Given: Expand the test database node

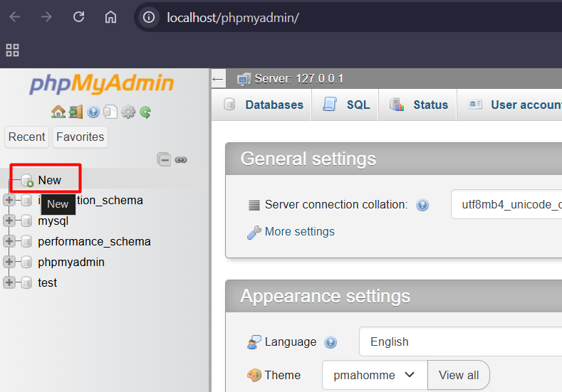Looking at the screenshot, I should coord(9,282).
